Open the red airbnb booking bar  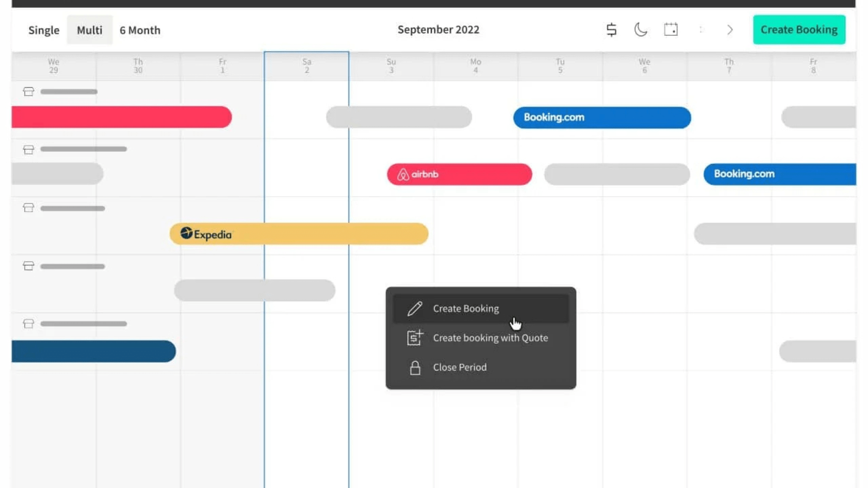pyautogui.click(x=459, y=174)
